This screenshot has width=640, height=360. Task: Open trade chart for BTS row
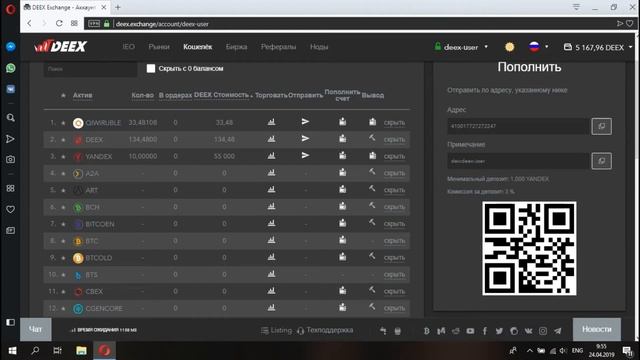pos(271,274)
